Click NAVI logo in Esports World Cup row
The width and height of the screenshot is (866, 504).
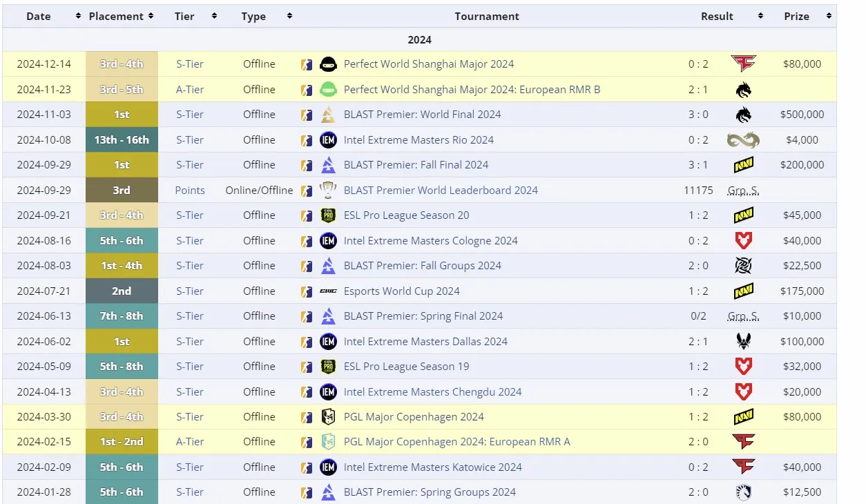click(743, 291)
